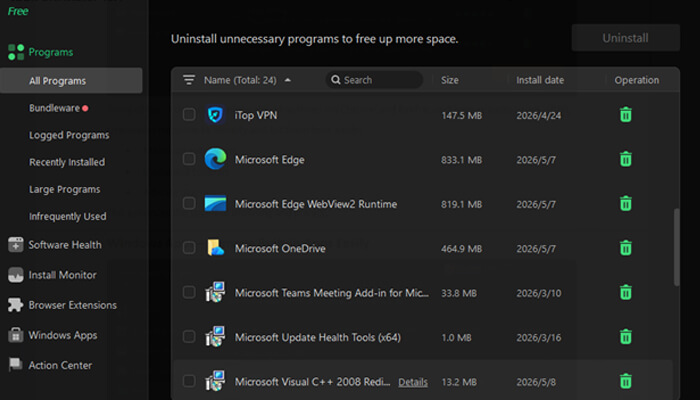Open the Windows Apps section
The width and height of the screenshot is (700, 400).
63,335
